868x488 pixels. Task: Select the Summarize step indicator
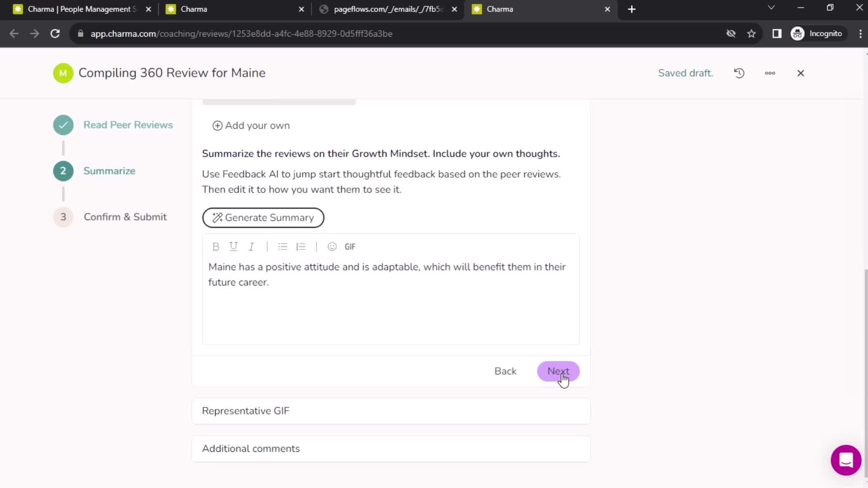[62, 170]
